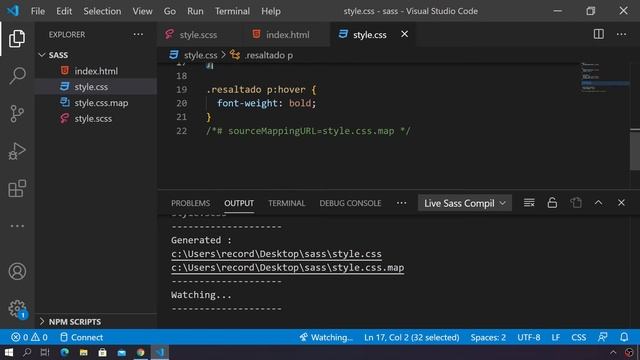Image resolution: width=640 pixels, height=360 pixels.
Task: Click the errors and warnings status indicator
Action: click(x=29, y=337)
